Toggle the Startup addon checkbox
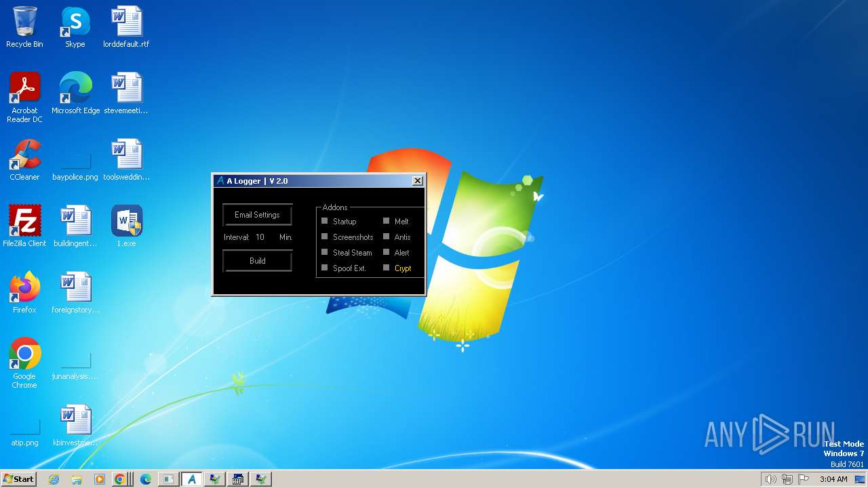Viewport: 868px width, 488px height. click(325, 221)
